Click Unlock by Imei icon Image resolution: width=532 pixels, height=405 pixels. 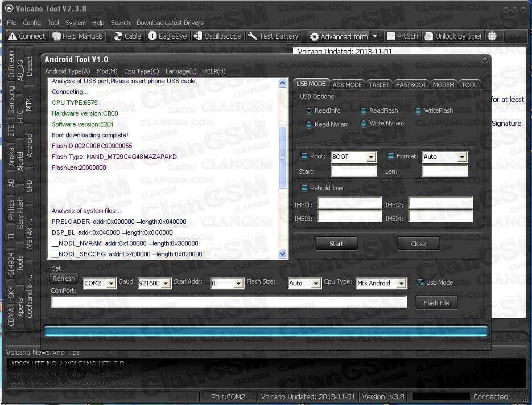tap(429, 36)
